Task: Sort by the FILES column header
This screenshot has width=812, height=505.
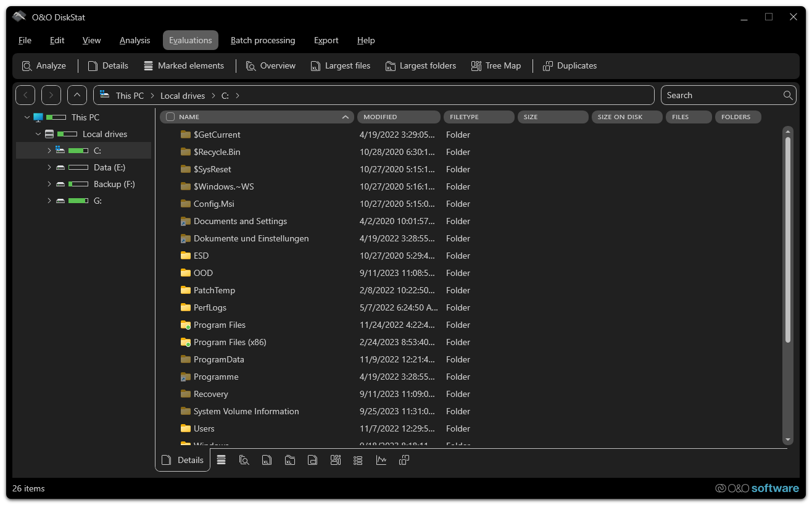Action: point(689,117)
